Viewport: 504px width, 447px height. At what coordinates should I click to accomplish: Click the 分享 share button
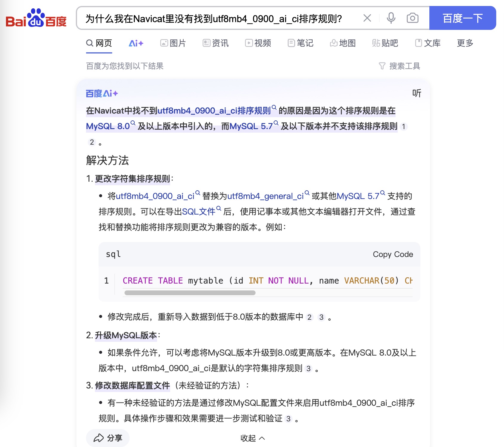click(x=108, y=438)
